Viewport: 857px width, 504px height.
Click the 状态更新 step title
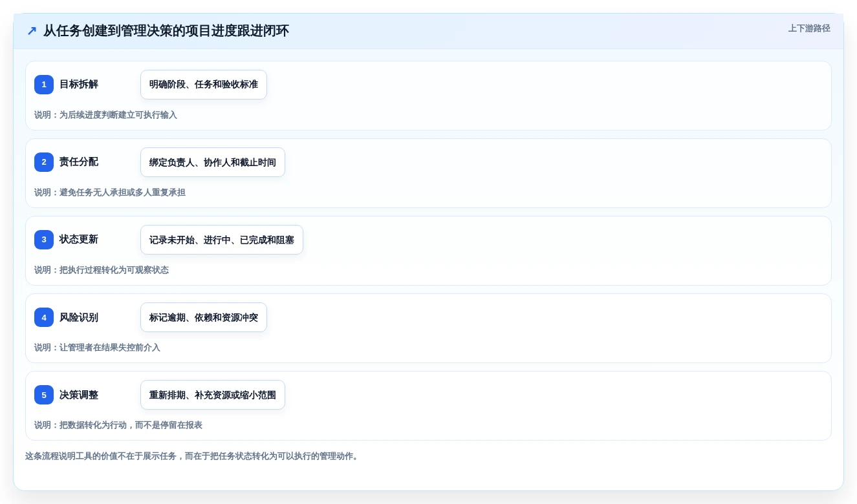point(79,240)
